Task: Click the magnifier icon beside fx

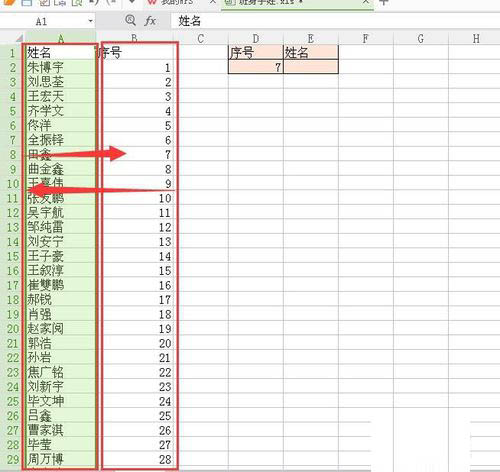Action: [x=130, y=20]
